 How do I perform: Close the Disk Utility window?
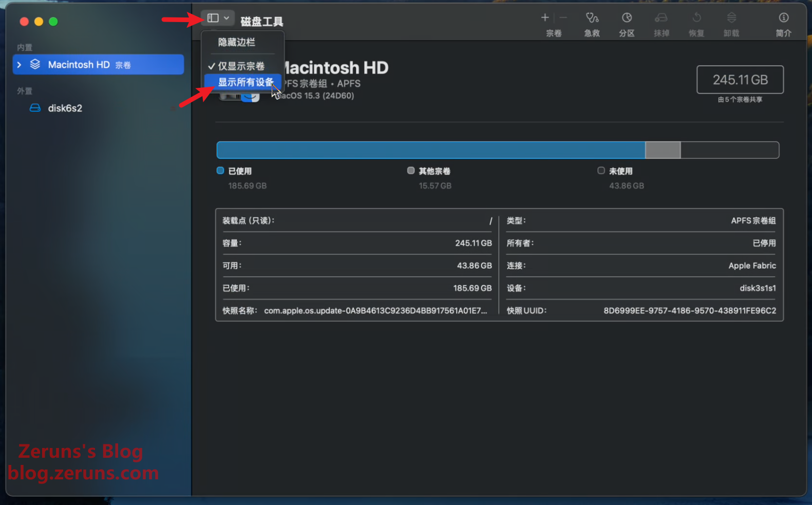(24, 22)
